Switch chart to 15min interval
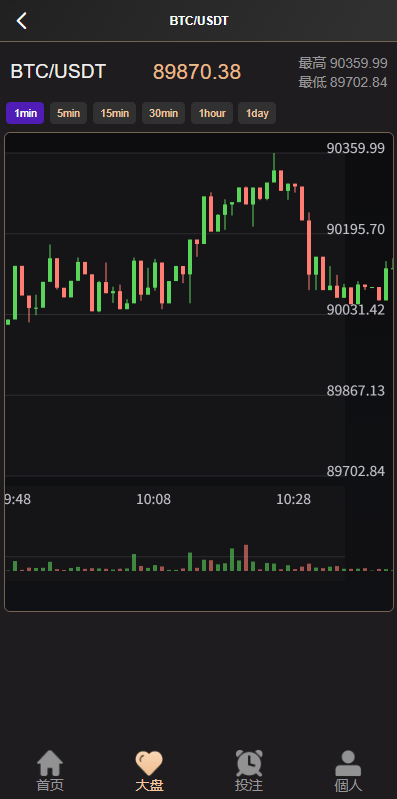 pyautogui.click(x=114, y=113)
